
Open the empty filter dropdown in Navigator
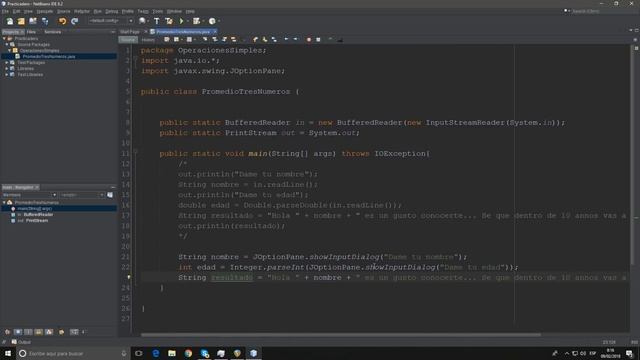[x=82, y=195]
